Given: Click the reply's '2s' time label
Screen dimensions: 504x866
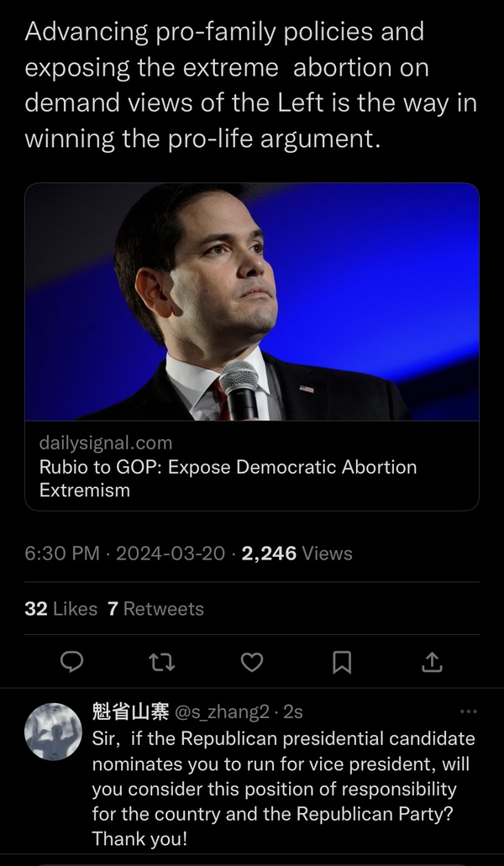Looking at the screenshot, I should pyautogui.click(x=293, y=712).
